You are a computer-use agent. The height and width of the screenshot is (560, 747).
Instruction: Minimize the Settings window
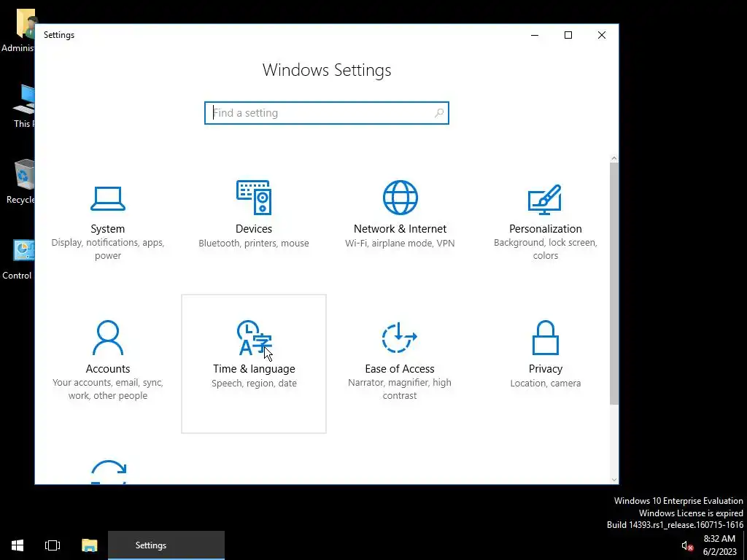(535, 35)
